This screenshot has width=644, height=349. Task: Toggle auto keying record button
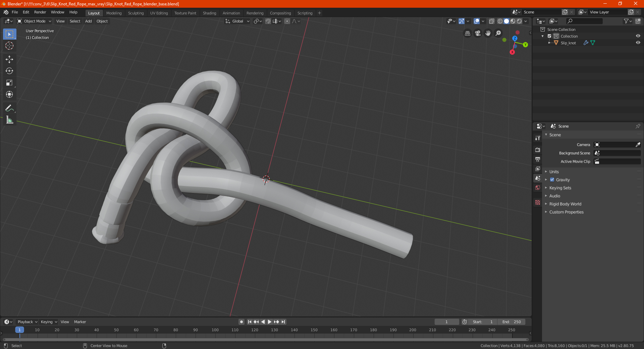tap(241, 322)
